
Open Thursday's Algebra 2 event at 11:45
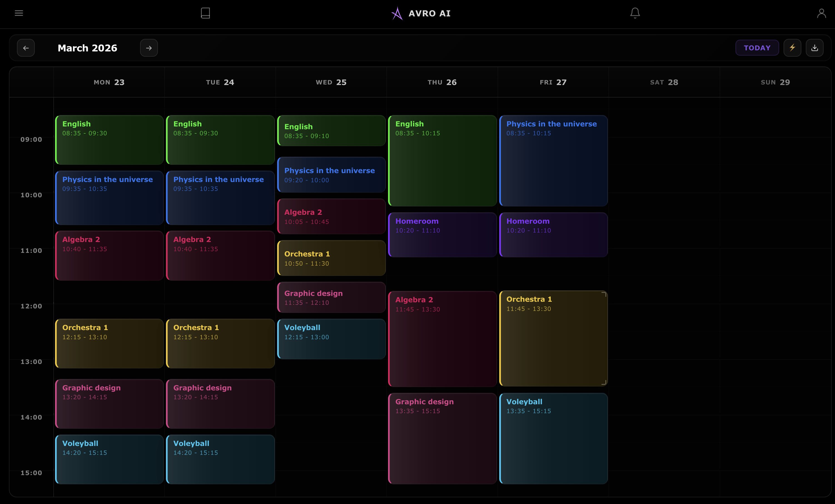pyautogui.click(x=442, y=338)
